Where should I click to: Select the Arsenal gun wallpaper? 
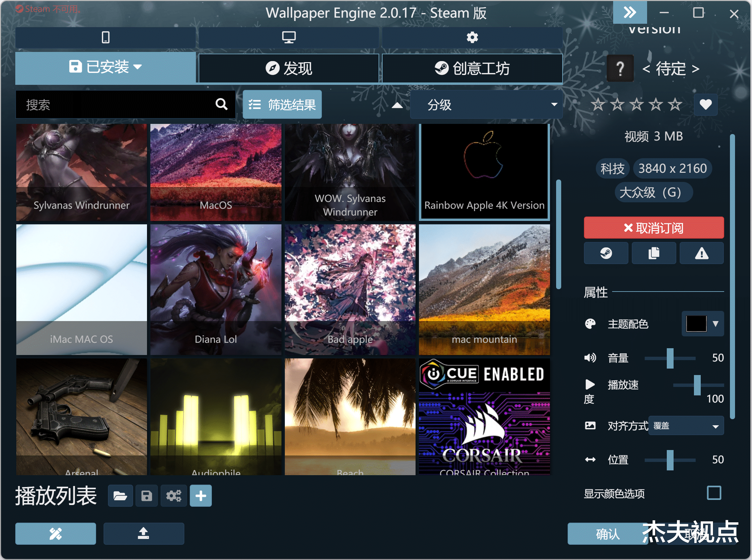[81, 417]
